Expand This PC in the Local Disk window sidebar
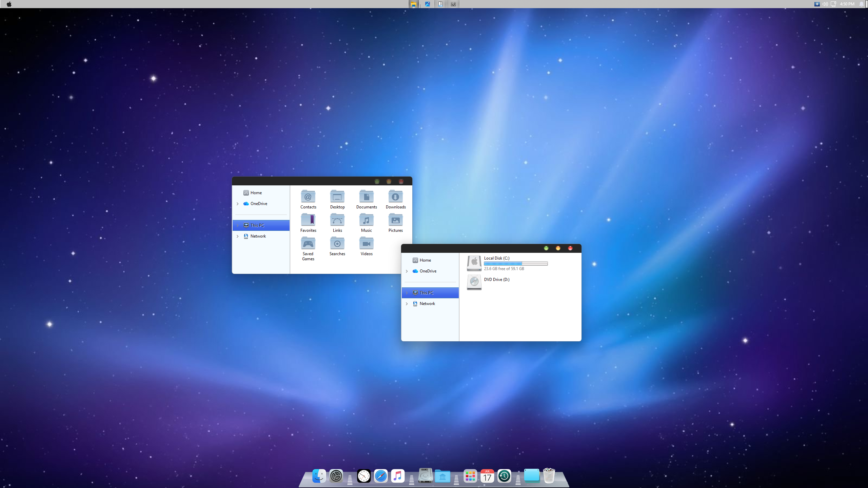This screenshot has width=868, height=488. 407,293
